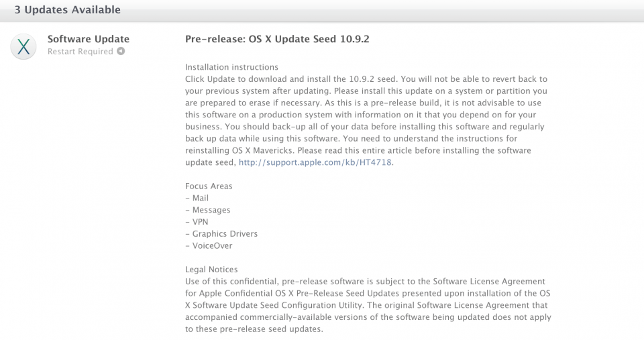Click the final line ending 'pre-release seed updates'
This screenshot has width=644, height=340.
point(254,329)
